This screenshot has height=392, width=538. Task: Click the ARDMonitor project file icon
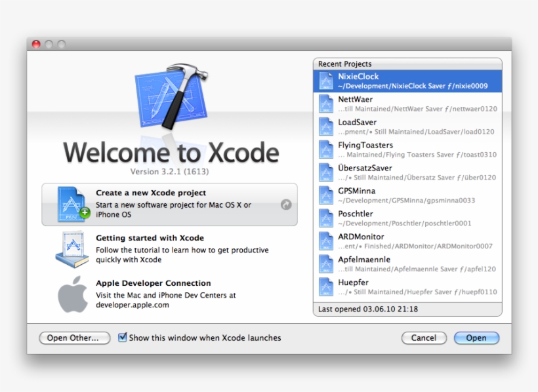(325, 241)
